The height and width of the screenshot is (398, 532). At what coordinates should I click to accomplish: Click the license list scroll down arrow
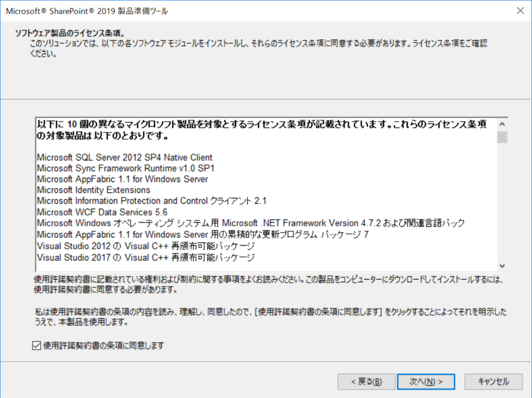pyautogui.click(x=502, y=266)
